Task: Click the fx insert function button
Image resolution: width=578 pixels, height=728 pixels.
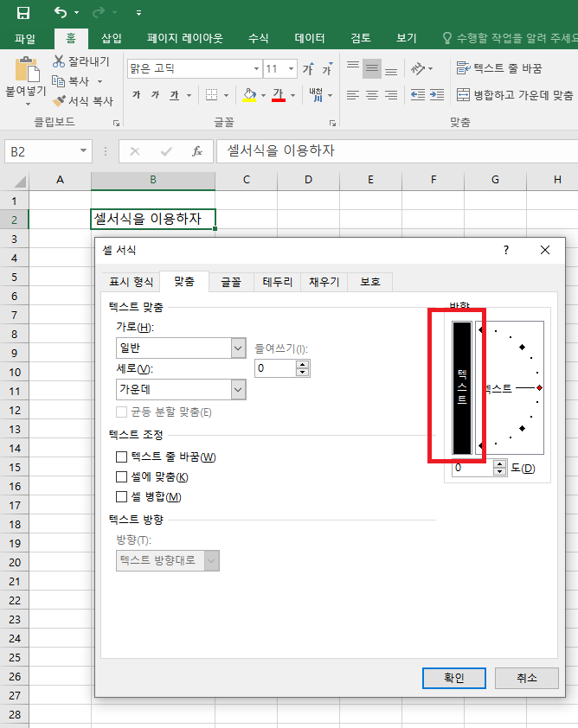Action: click(197, 151)
